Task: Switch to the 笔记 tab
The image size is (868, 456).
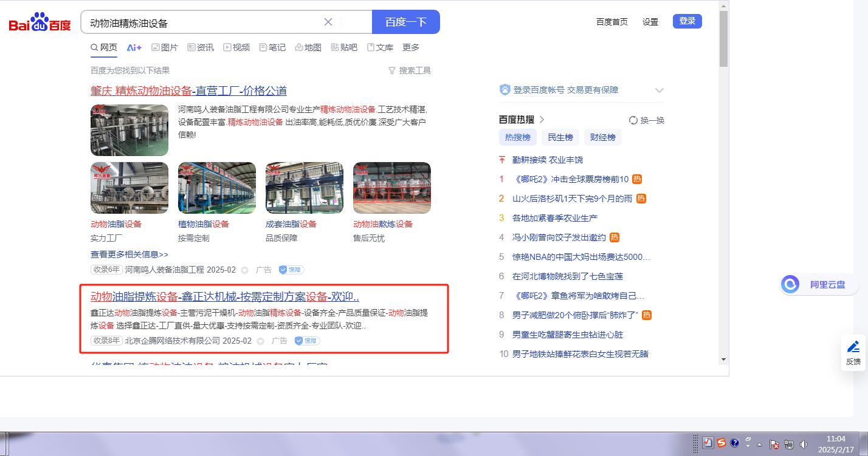Action: point(272,47)
